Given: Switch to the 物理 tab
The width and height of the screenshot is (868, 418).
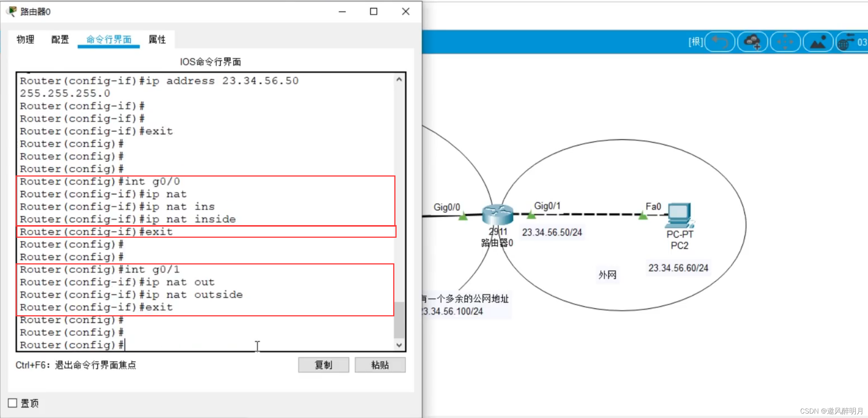Looking at the screenshot, I should [x=26, y=39].
